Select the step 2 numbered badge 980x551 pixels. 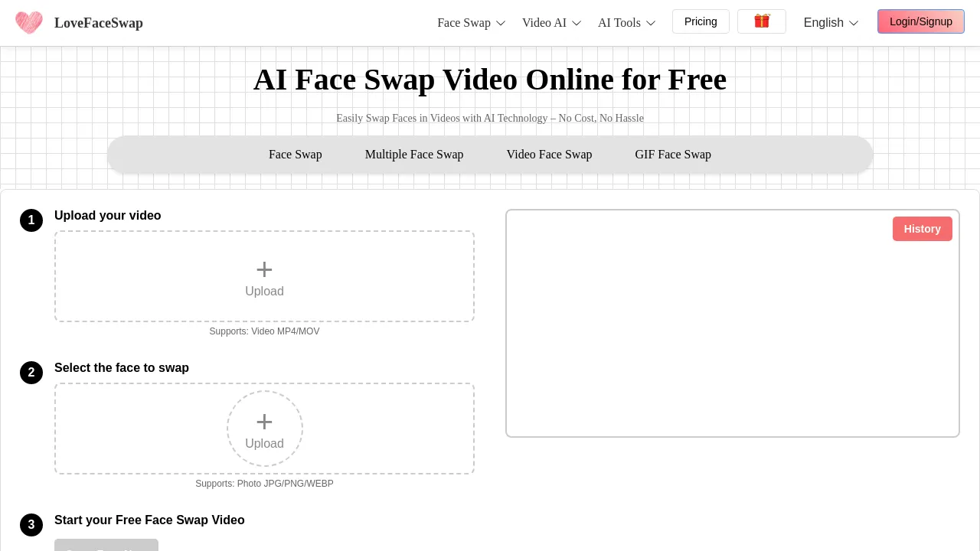tap(31, 373)
